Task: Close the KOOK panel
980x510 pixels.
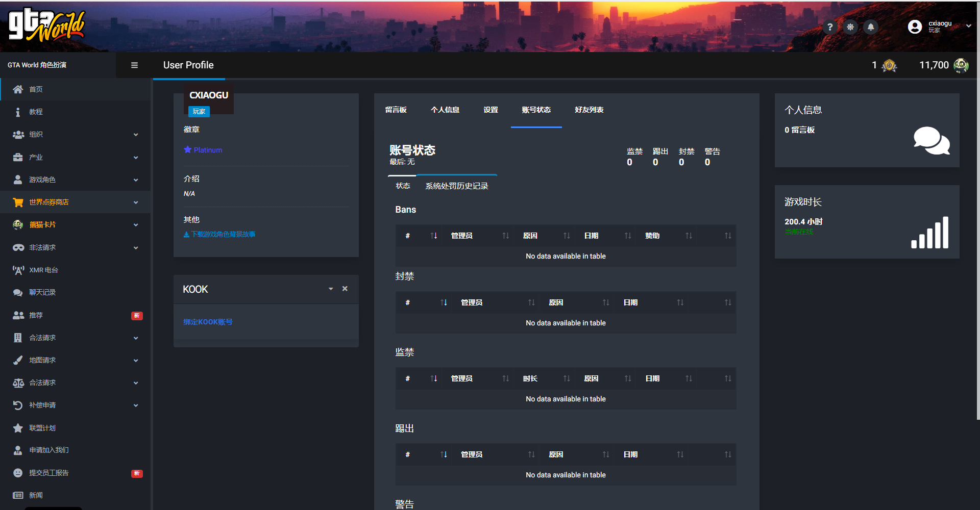Action: 345,289
